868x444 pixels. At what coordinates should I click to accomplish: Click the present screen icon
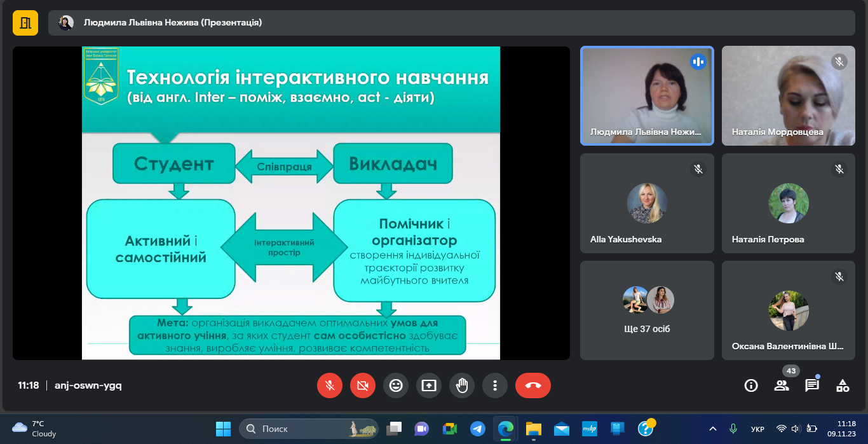[x=429, y=385]
